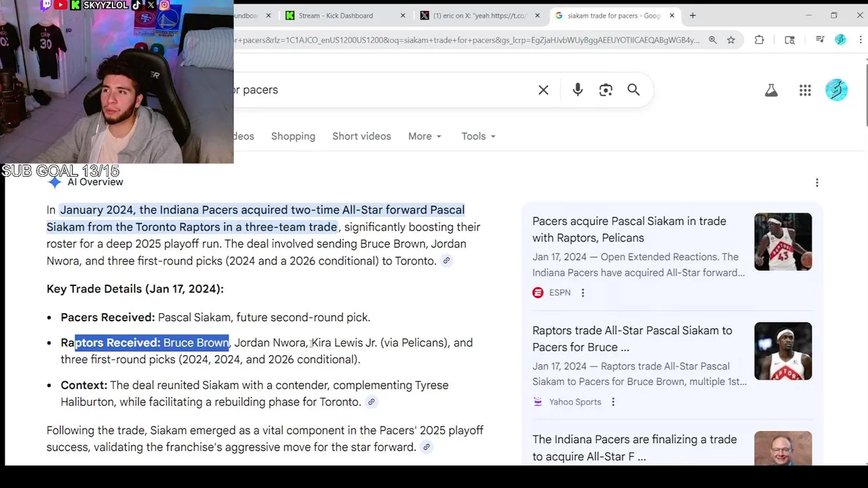Open the Shopping results tab
This screenshot has width=868, height=488.
pyautogui.click(x=293, y=136)
